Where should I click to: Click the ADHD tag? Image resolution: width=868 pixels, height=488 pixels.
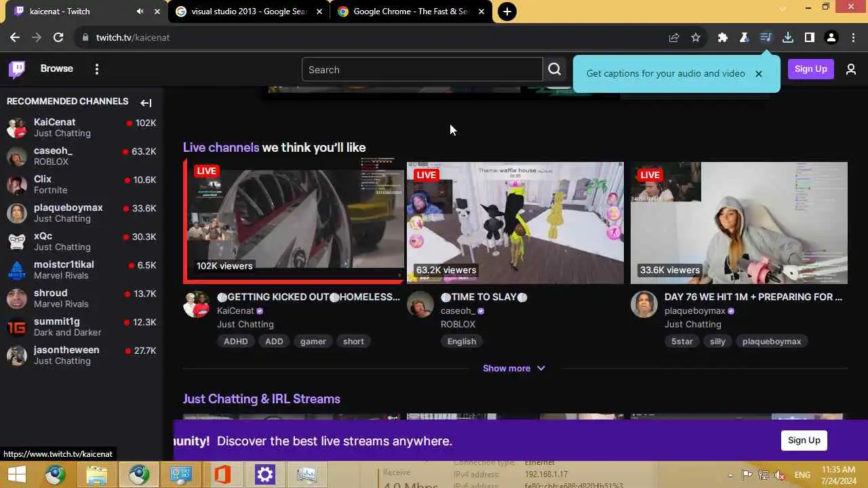point(236,341)
